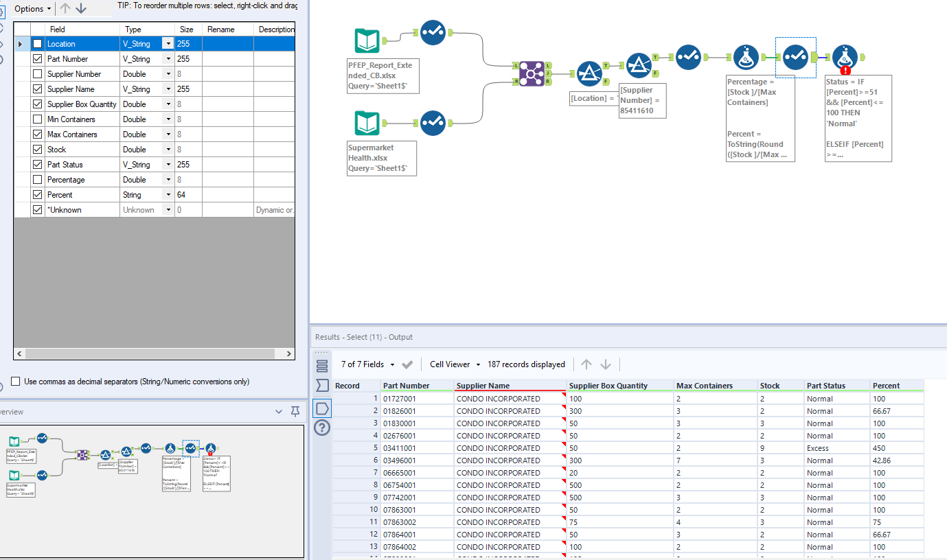Click the Percentage Formula tool icon
Screen dimensions: 947x560
click(x=746, y=58)
